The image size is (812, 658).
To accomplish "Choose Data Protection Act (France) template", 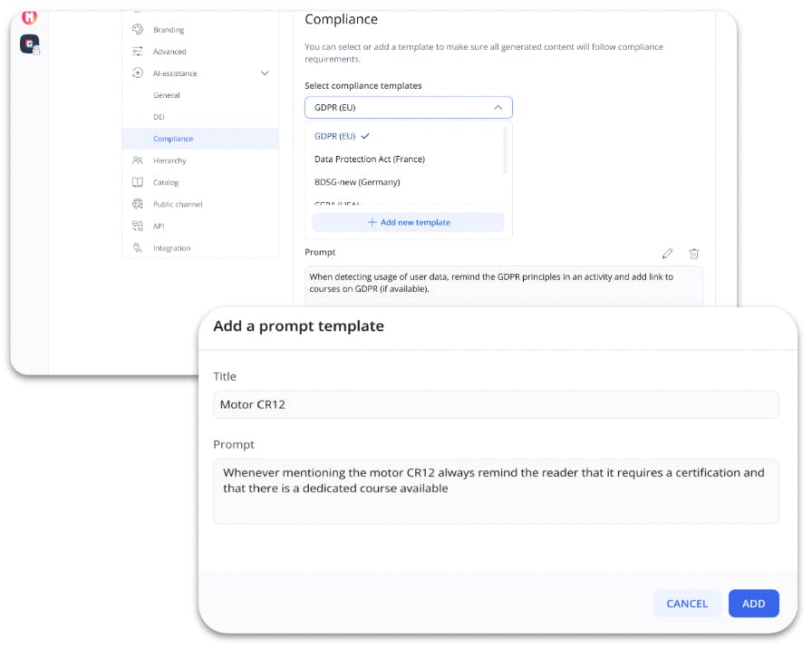I will click(369, 160).
